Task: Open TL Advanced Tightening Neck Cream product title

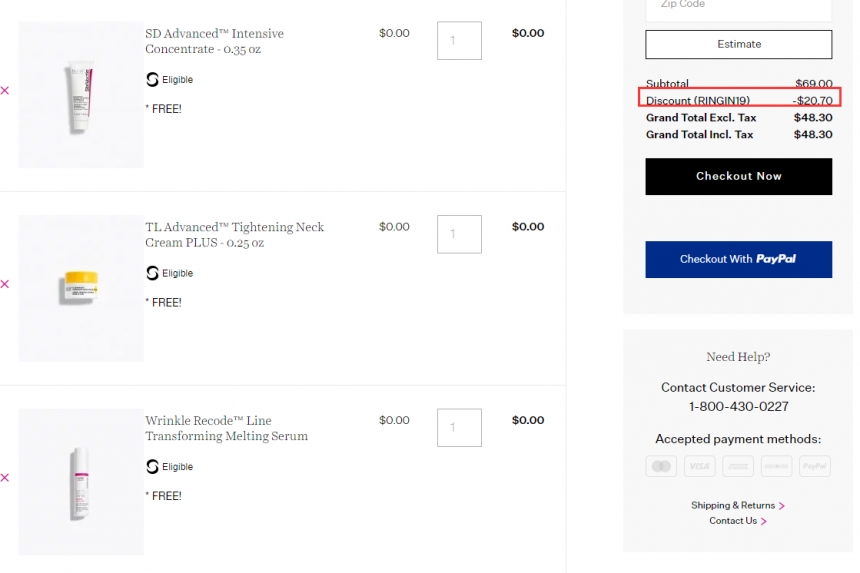Action: (234, 235)
